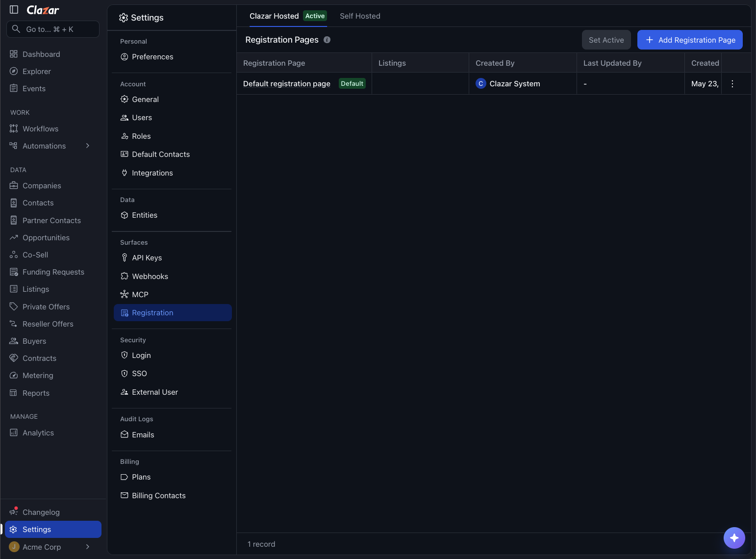Click the Changelog megaphone icon

coord(14,512)
